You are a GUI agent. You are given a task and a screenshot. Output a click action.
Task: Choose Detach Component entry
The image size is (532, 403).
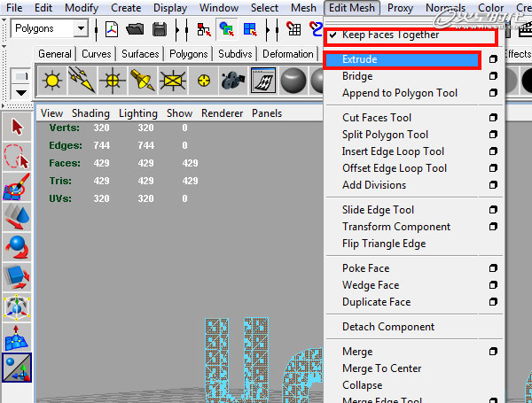coord(388,327)
